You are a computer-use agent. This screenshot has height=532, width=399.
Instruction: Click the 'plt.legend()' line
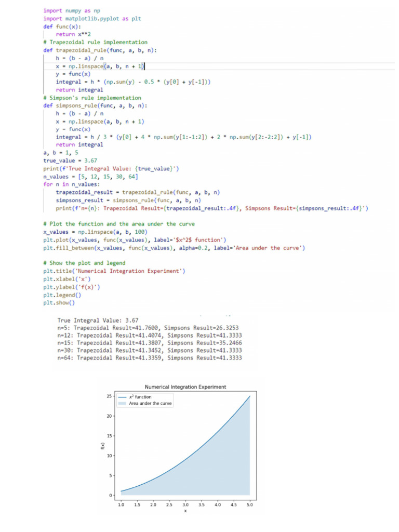point(62,295)
